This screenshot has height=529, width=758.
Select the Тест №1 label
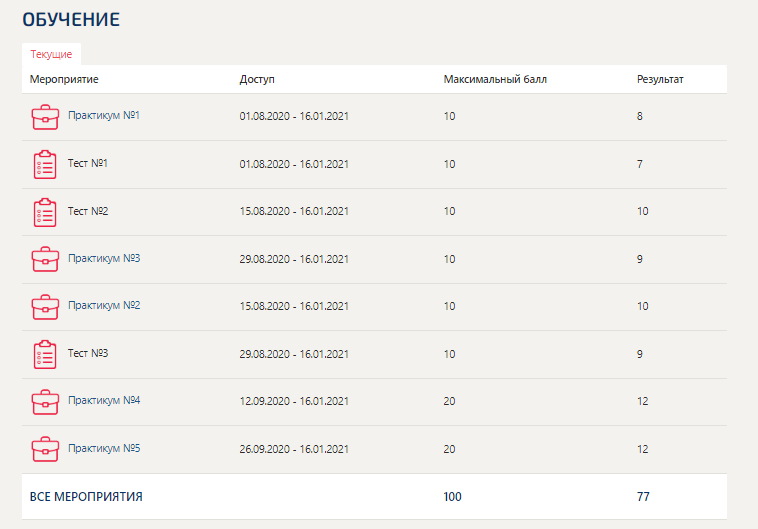pos(87,163)
